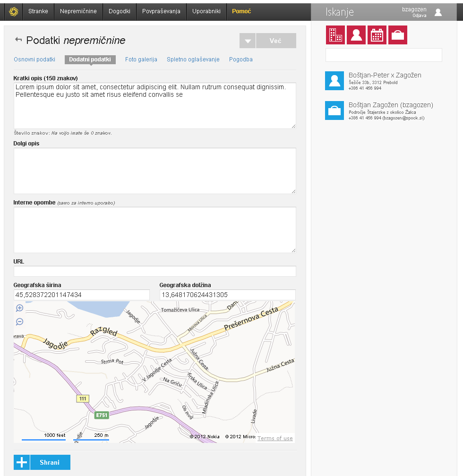
Task: Open the Pomoč menu
Action: (241, 11)
